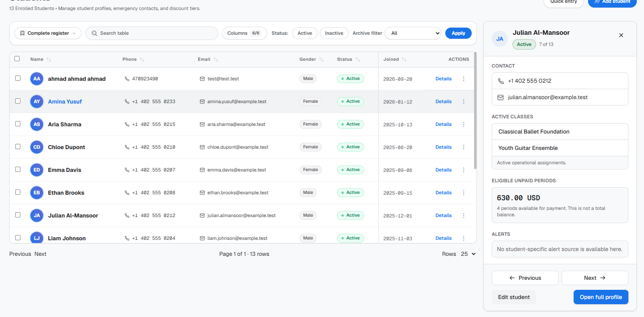This screenshot has height=317, width=644.
Task: Click the envelope icon beside julian.almansoor@example.test in Contact
Action: pos(500,98)
